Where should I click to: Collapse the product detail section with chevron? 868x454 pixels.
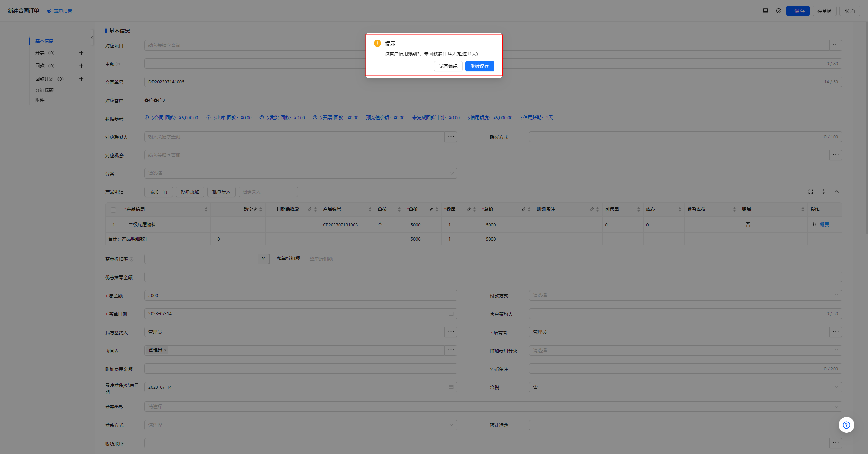(837, 192)
